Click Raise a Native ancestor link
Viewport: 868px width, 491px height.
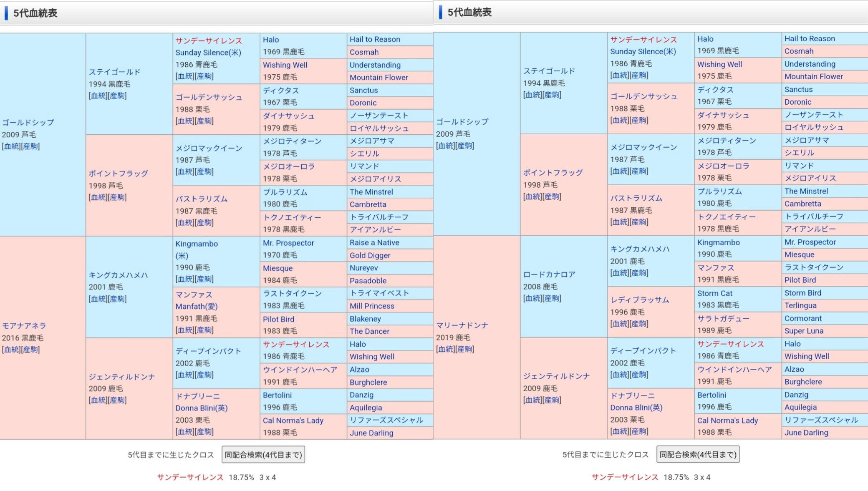coord(374,243)
